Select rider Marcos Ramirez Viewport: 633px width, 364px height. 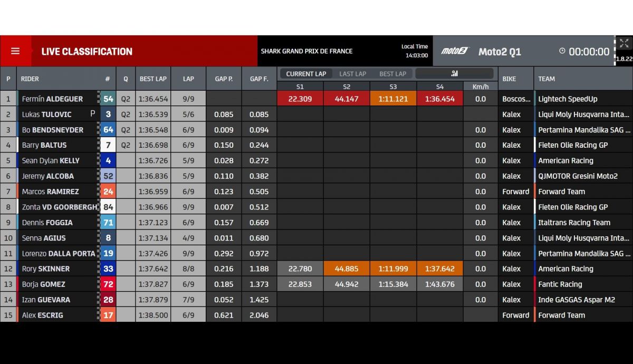50,191
